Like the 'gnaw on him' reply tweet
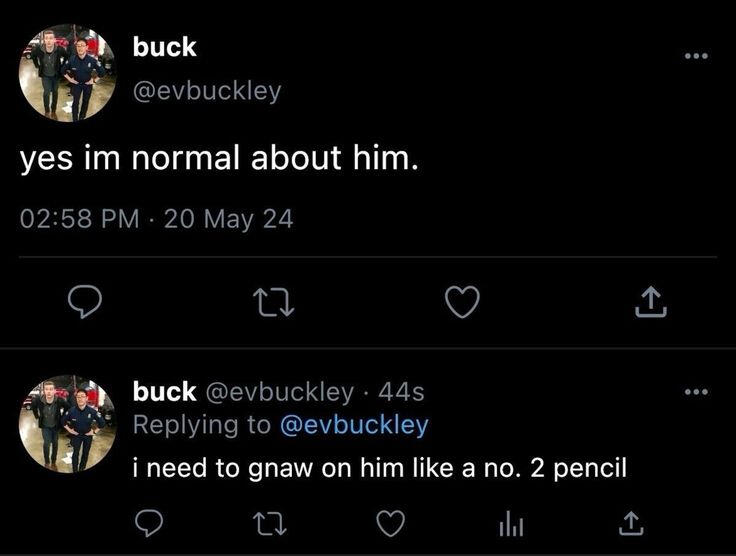Image resolution: width=736 pixels, height=556 pixels. [391, 524]
